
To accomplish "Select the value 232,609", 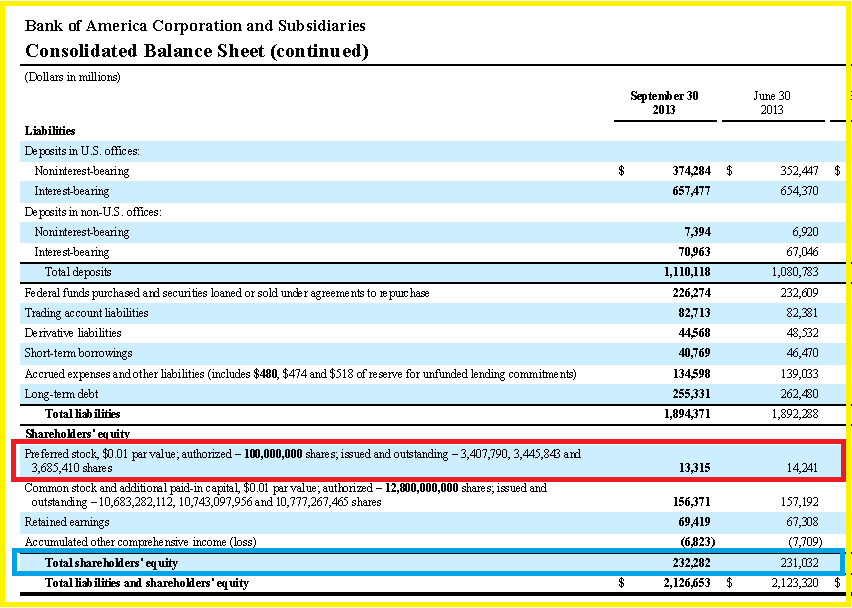I will (799, 293).
